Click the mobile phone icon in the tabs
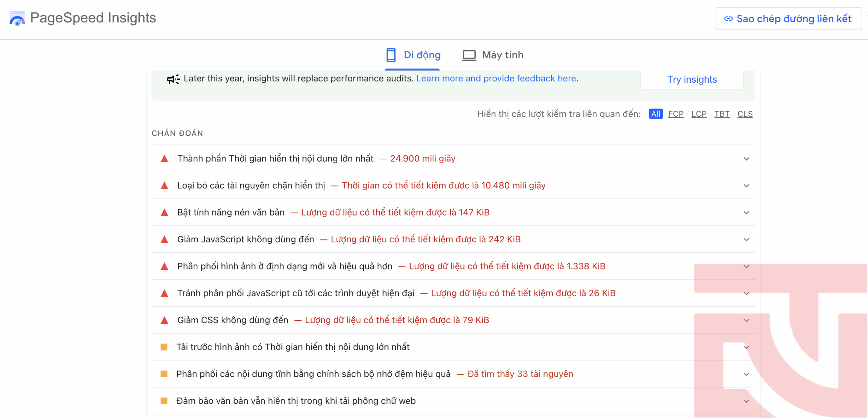868x418 pixels. [x=391, y=55]
